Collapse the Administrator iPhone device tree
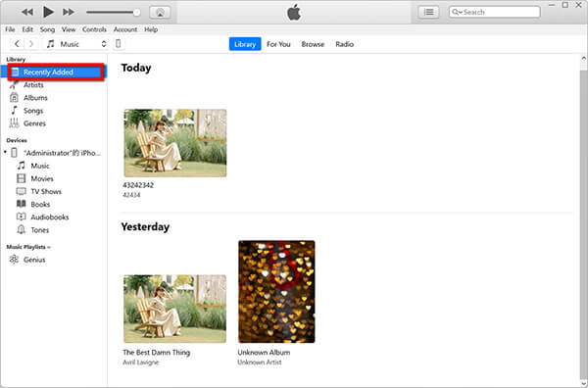This screenshot has width=588, height=388. [x=5, y=153]
